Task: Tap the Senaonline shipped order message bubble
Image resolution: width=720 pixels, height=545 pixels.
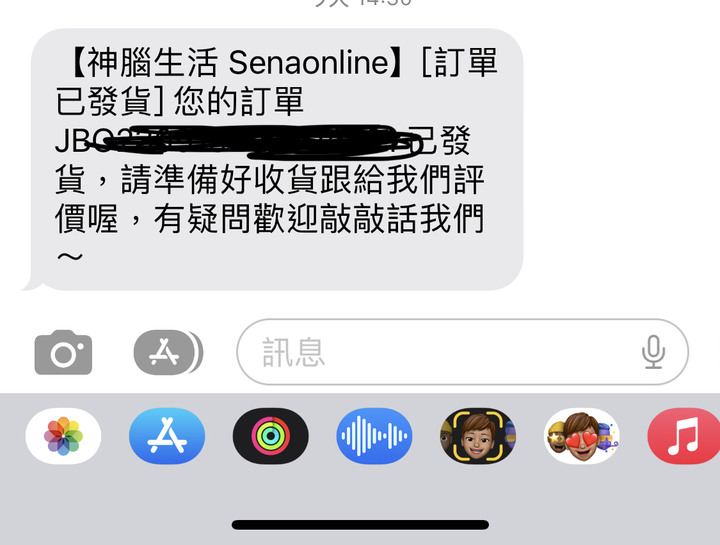Action: click(277, 159)
